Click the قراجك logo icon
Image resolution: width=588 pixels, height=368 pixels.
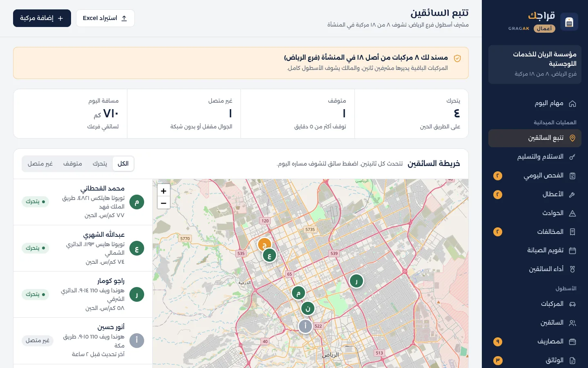[569, 22]
